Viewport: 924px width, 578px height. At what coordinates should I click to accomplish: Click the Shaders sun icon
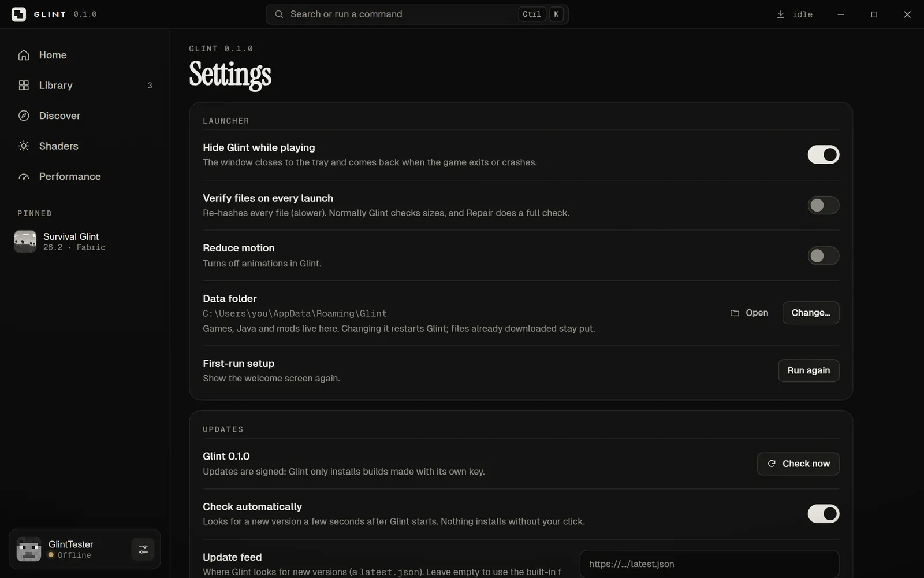(24, 146)
